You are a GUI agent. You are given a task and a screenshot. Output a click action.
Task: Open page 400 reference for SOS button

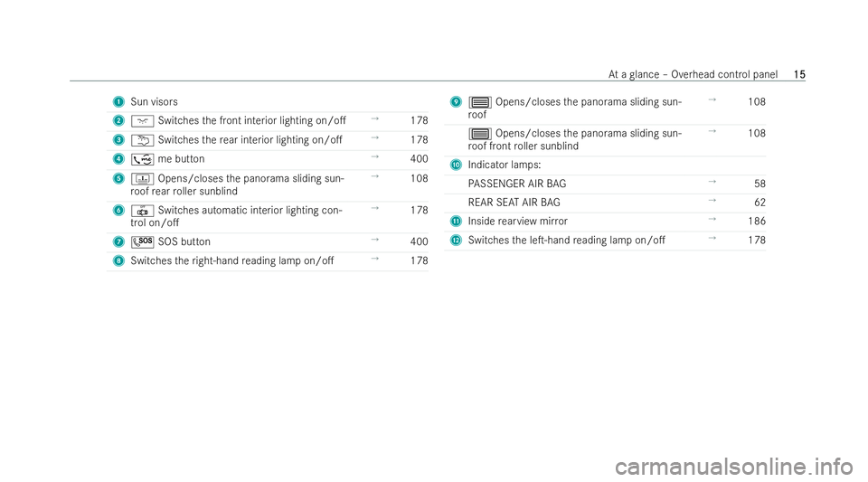419,241
